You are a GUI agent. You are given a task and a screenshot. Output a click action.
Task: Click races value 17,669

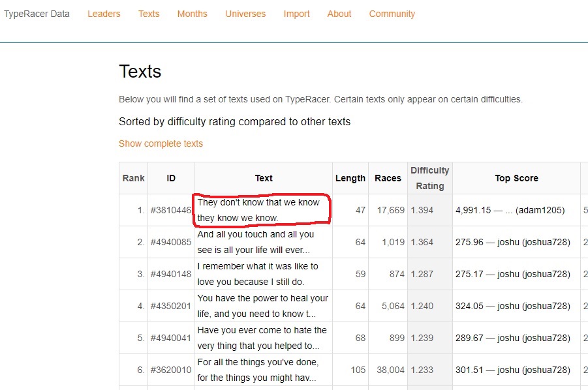(391, 210)
